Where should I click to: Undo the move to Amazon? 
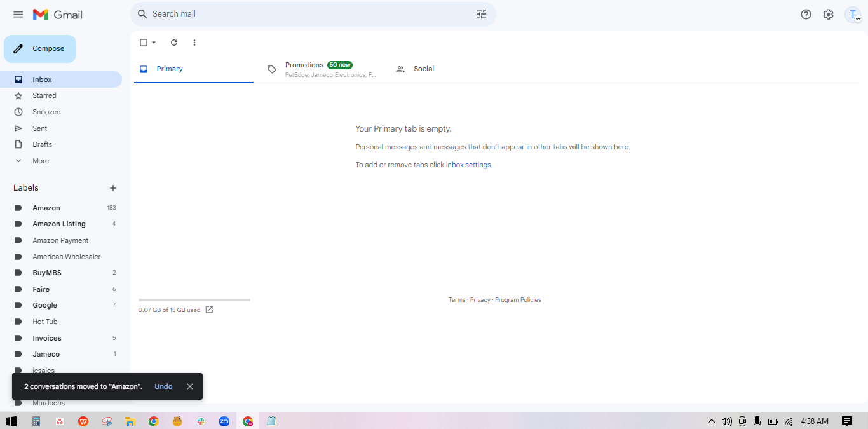(163, 386)
